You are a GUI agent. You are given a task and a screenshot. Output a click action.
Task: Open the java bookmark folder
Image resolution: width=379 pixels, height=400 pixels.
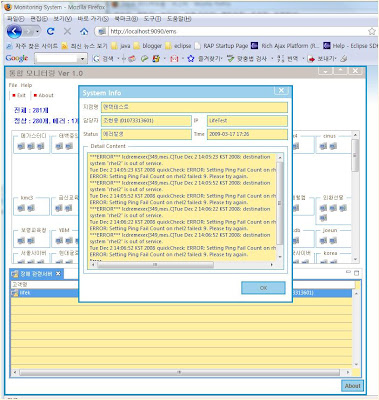[x=121, y=46]
